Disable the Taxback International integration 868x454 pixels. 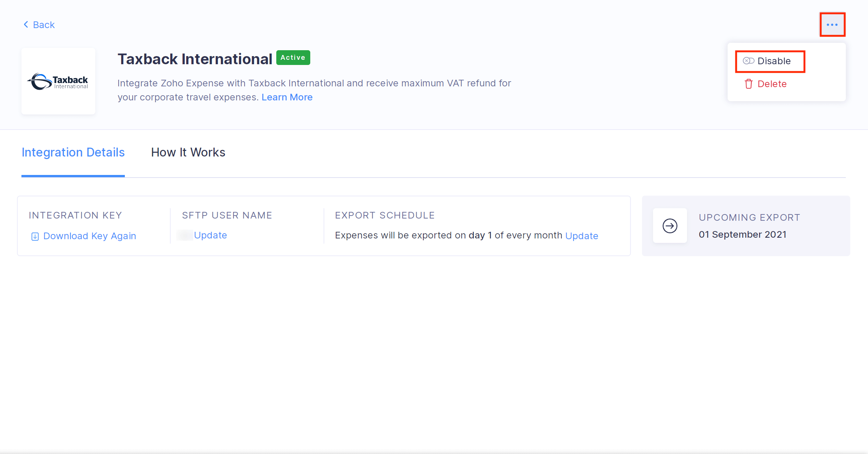tap(774, 61)
